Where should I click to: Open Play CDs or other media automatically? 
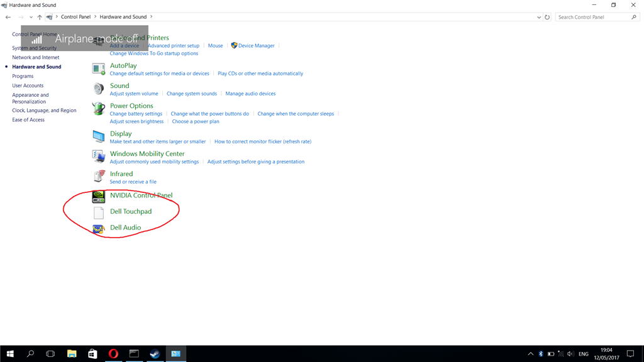pyautogui.click(x=260, y=74)
